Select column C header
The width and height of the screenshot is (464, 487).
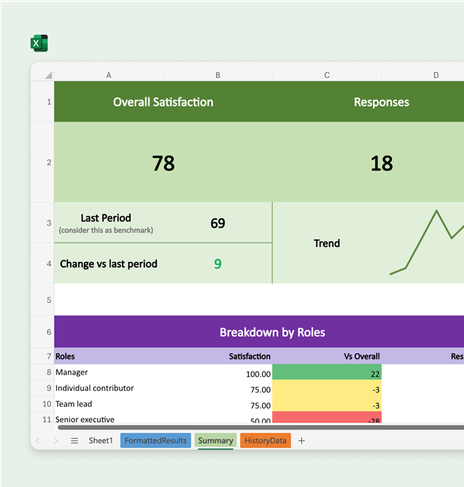click(327, 75)
